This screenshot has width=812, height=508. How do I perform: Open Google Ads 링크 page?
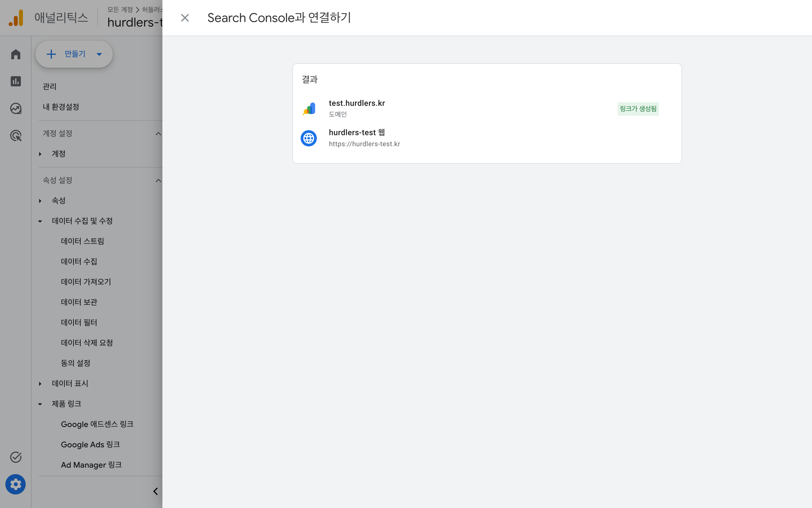(90, 444)
